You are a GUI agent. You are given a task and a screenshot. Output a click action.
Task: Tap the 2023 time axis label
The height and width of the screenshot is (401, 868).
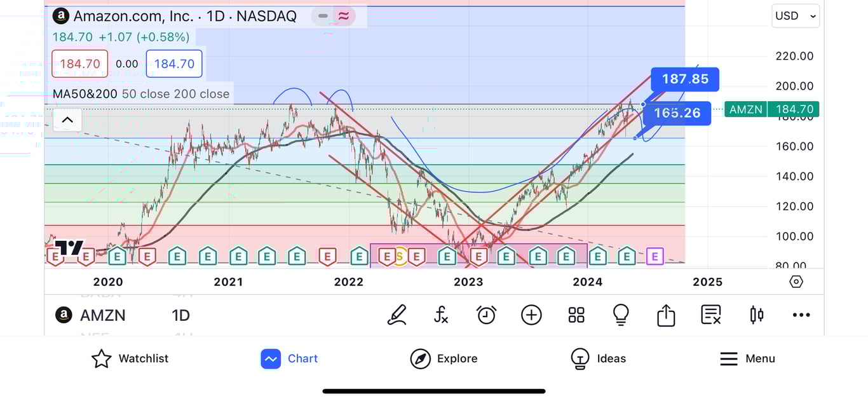468,282
